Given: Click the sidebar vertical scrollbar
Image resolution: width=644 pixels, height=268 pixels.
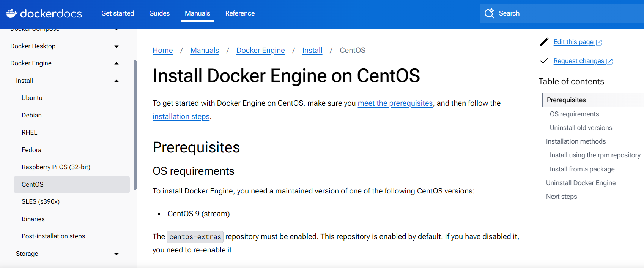Looking at the screenshot, I should coord(135,125).
